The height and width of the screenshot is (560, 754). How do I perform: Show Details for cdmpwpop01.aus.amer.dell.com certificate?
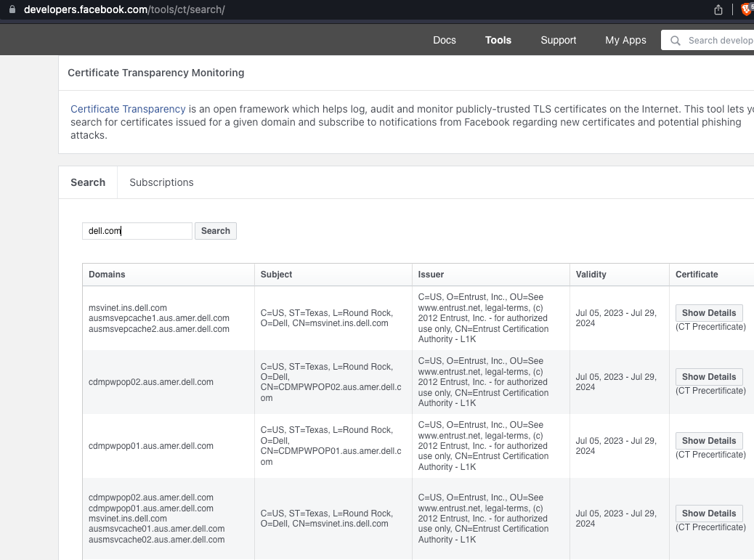(709, 440)
